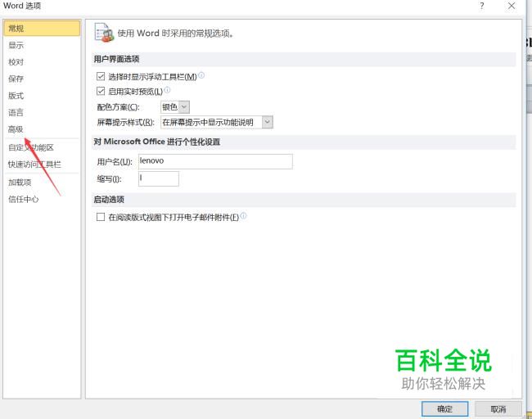Click the help question mark icon
Viewport: 532px width, 419px height.
[482, 6]
